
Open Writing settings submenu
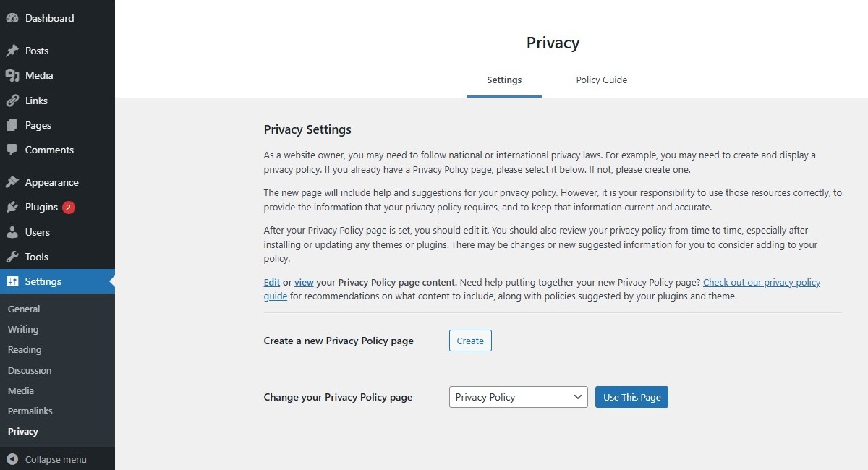click(x=23, y=329)
